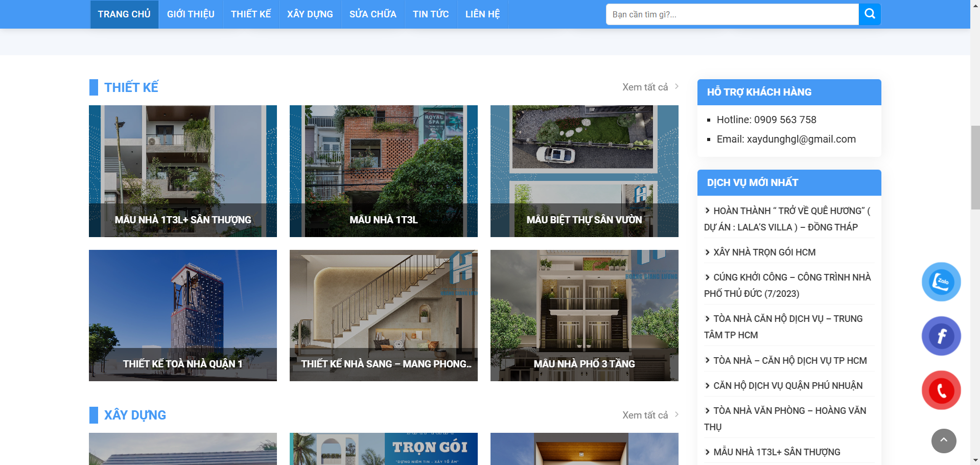This screenshot has width=980, height=465.
Task: Select the SỬA CHỮA menu item
Action: tap(372, 14)
